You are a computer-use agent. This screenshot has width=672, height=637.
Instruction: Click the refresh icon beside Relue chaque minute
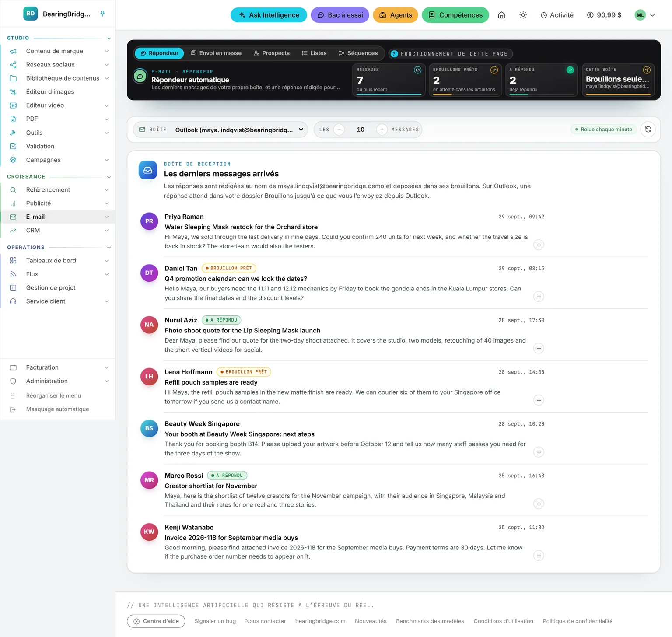point(648,129)
